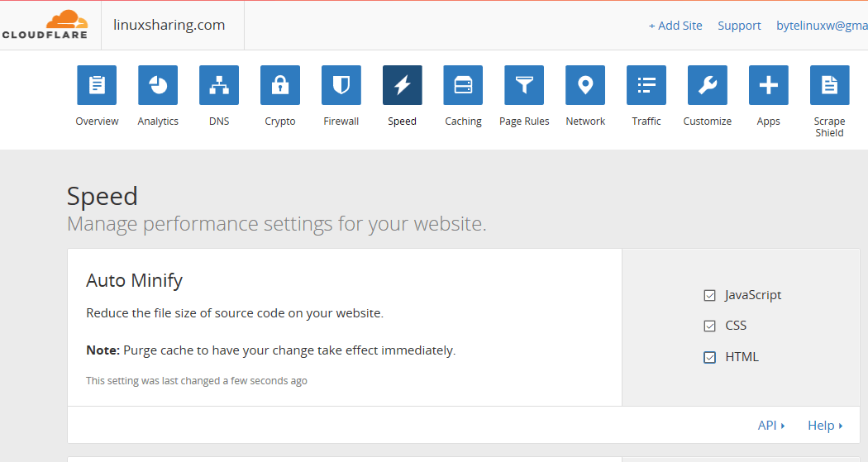
Task: Expand the Help section
Action: point(824,426)
